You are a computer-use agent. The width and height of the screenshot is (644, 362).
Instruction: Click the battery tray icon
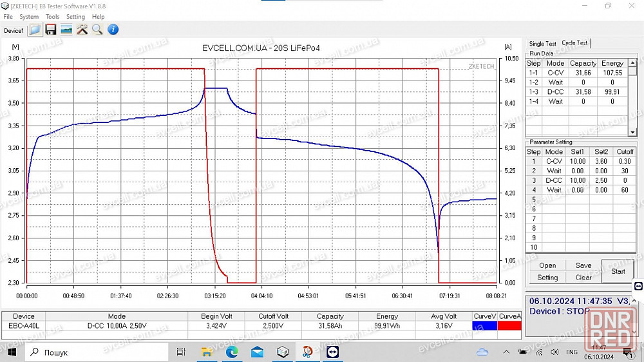tap(522, 352)
